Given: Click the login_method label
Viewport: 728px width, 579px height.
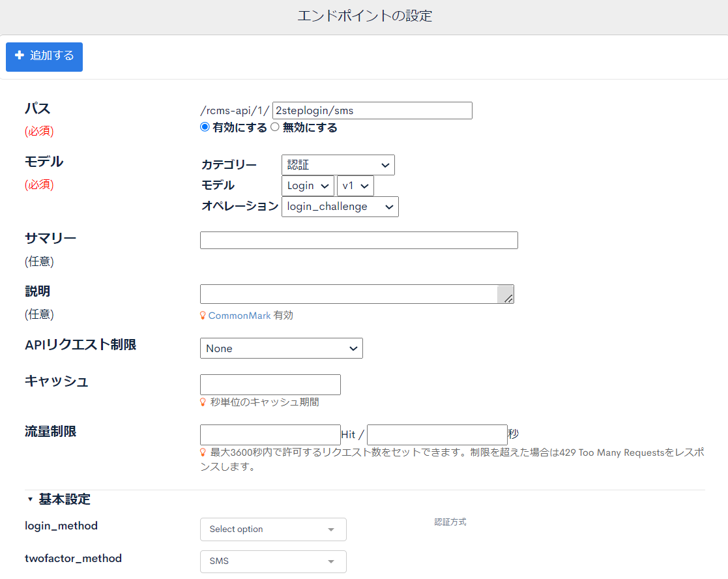Looking at the screenshot, I should pyautogui.click(x=61, y=526).
